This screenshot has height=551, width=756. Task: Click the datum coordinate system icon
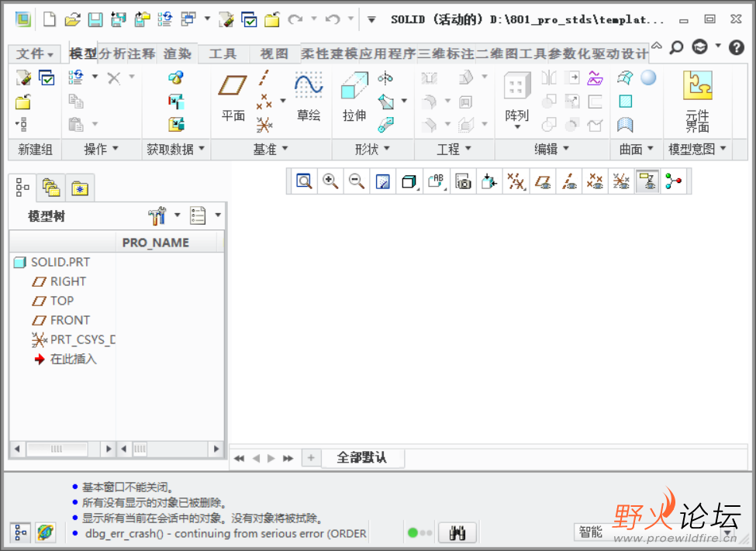[x=264, y=124]
